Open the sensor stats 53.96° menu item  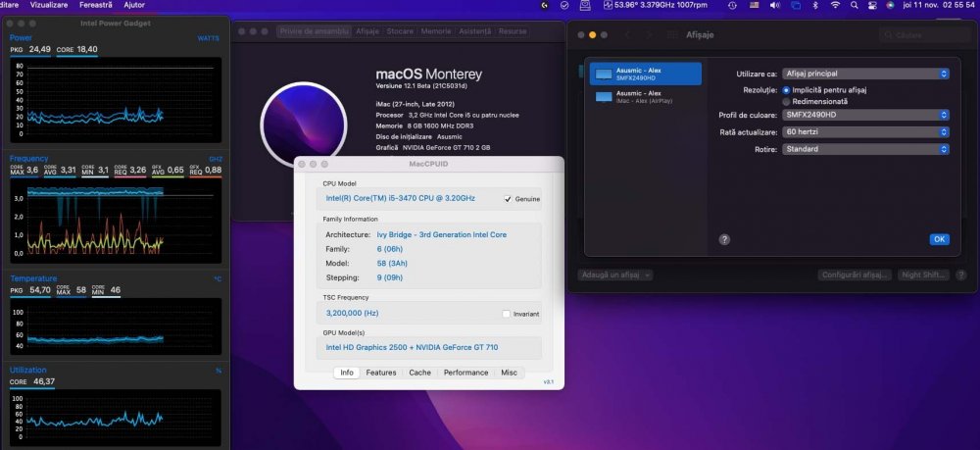657,5
